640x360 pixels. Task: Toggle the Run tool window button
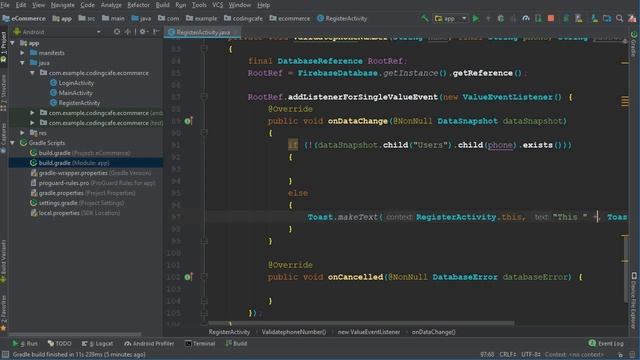(x=25, y=344)
